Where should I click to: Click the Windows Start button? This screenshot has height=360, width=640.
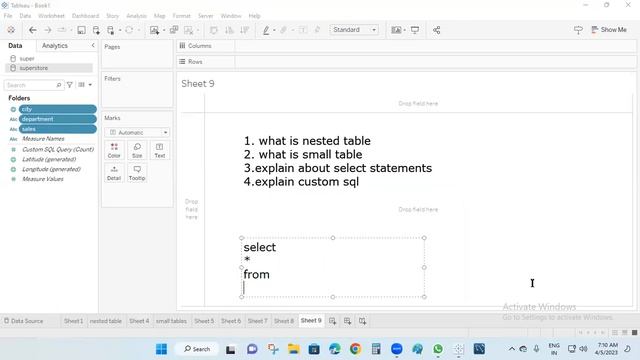(162, 349)
